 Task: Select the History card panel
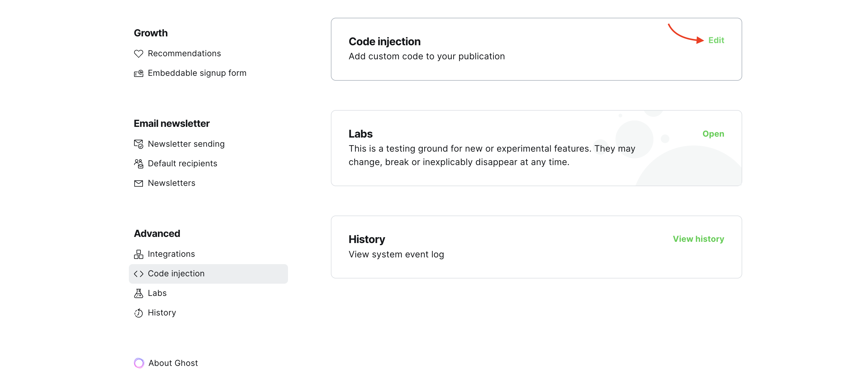coord(536,247)
